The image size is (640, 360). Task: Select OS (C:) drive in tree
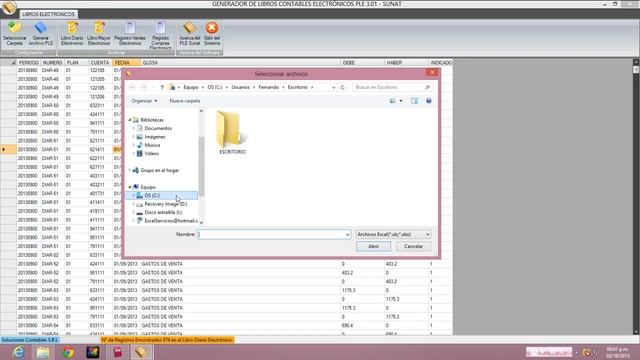click(152, 196)
